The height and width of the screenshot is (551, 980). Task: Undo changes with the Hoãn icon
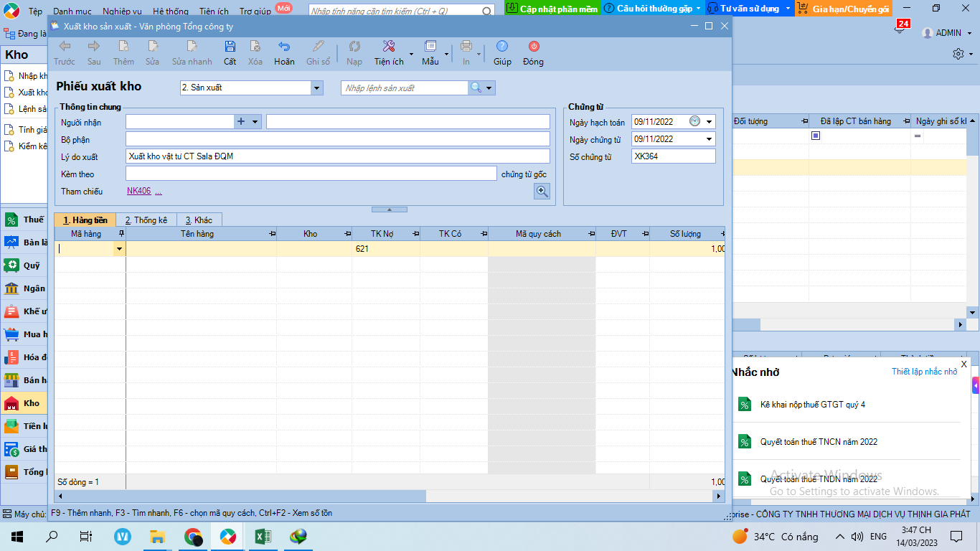click(284, 47)
